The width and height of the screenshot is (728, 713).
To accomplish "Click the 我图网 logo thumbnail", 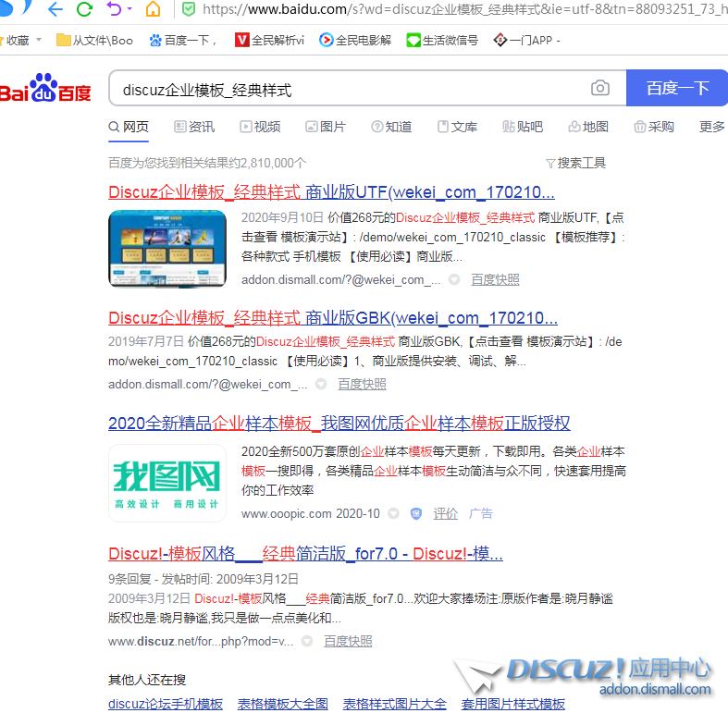I will pyautogui.click(x=167, y=484).
